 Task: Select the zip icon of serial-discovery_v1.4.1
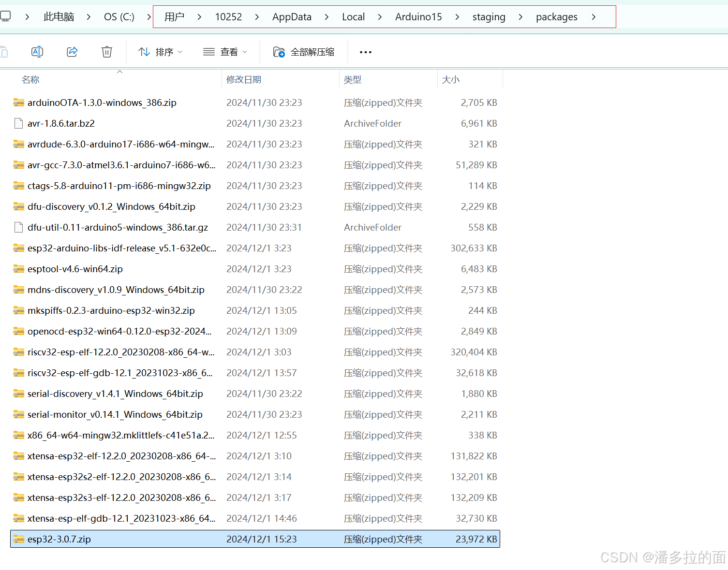click(x=19, y=394)
